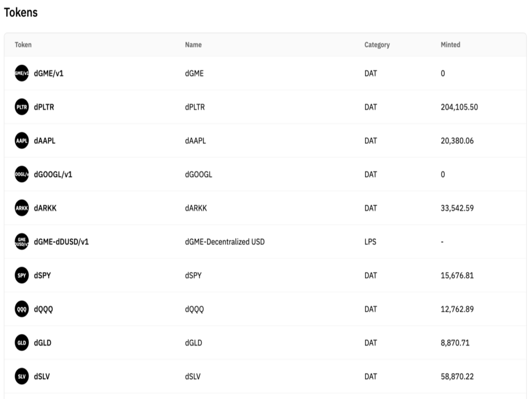The width and height of the screenshot is (532, 399).
Task: Open the dAAPL token link
Action: pos(45,141)
